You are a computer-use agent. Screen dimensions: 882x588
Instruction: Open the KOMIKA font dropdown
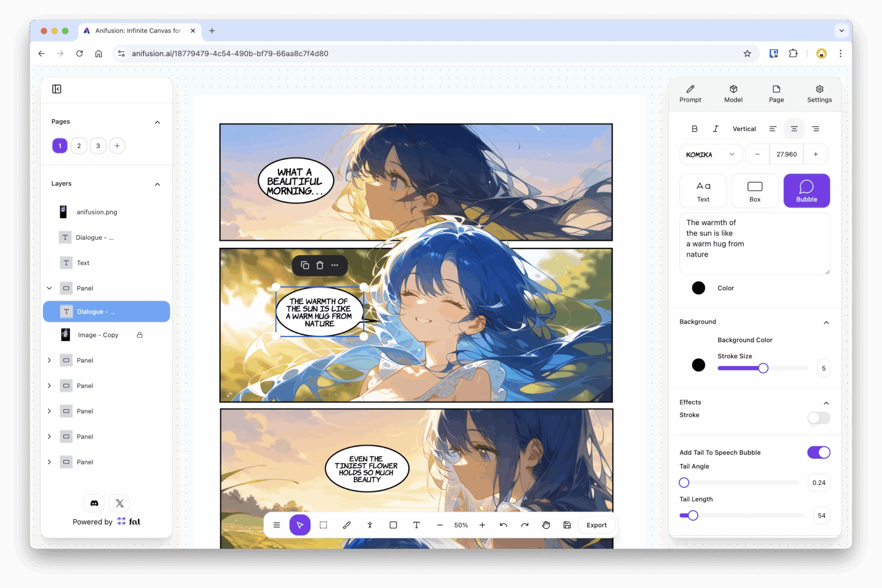pyautogui.click(x=711, y=155)
